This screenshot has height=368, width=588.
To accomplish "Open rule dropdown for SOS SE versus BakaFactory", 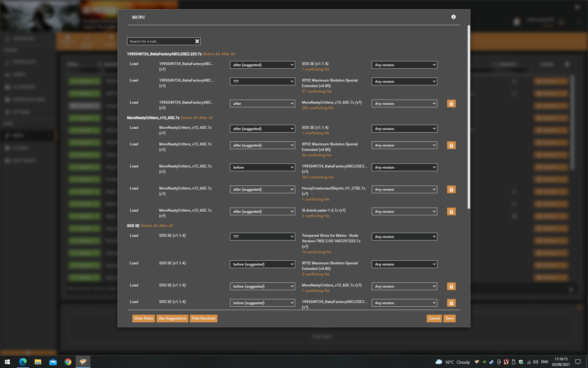I will [262, 303].
